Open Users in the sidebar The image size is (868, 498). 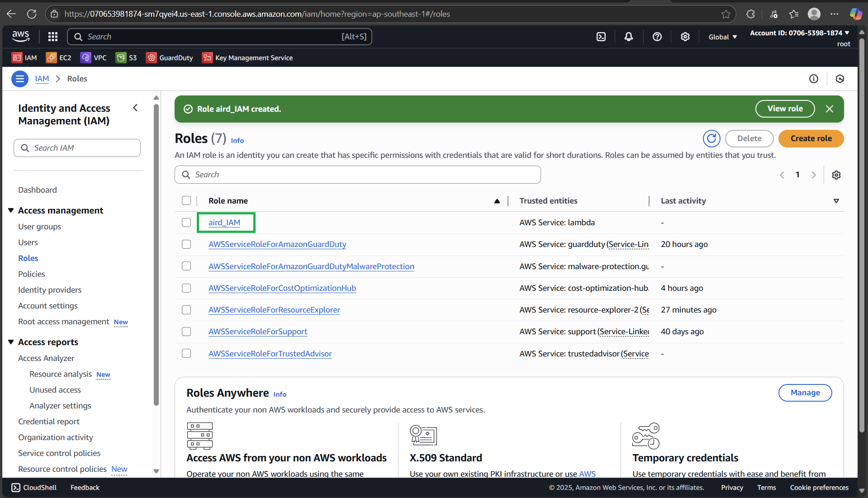click(x=28, y=242)
